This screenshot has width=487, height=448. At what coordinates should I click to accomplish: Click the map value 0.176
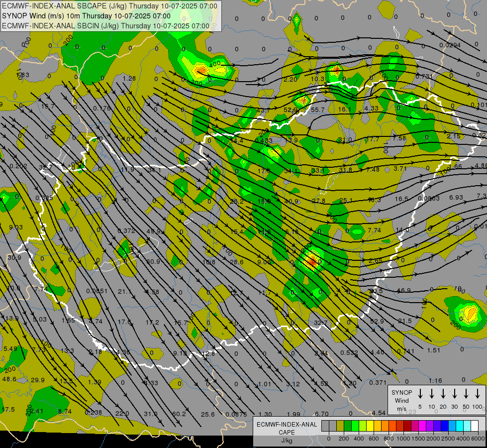pos(102,109)
